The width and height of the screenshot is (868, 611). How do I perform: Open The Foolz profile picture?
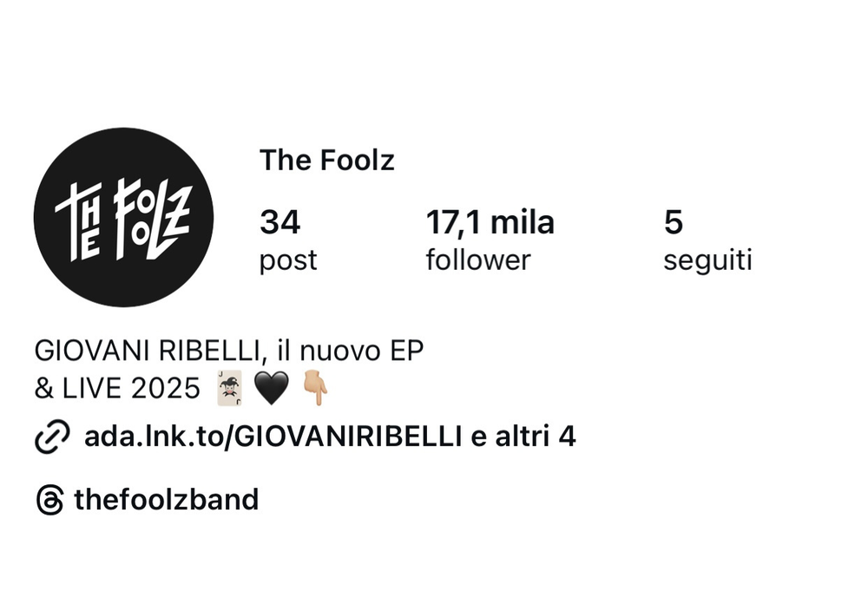[123, 218]
